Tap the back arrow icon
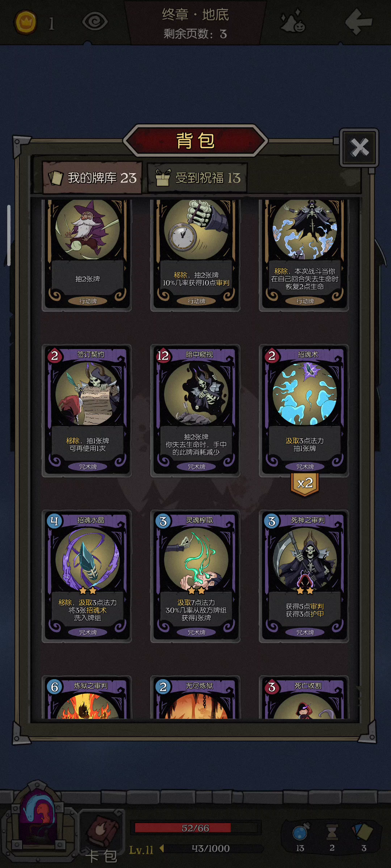The width and height of the screenshot is (391, 868). pyautogui.click(x=359, y=22)
